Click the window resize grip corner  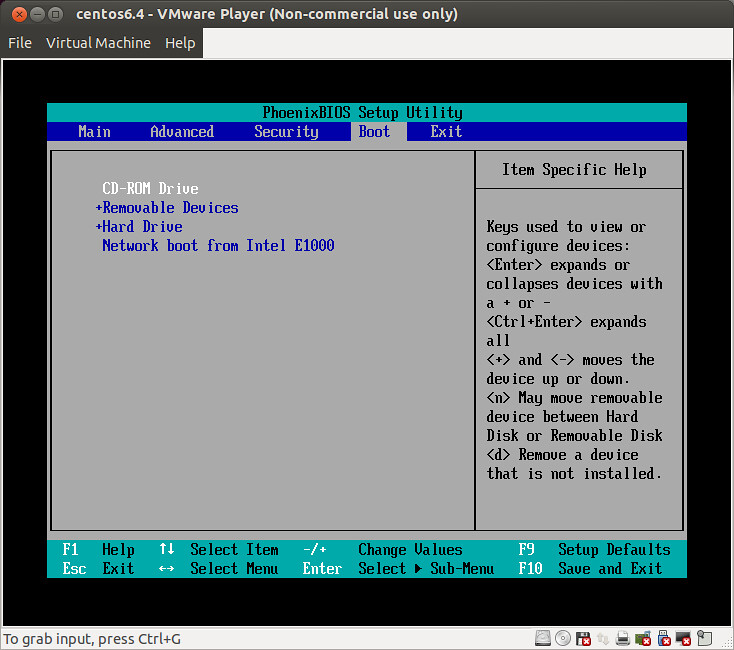pos(729,645)
